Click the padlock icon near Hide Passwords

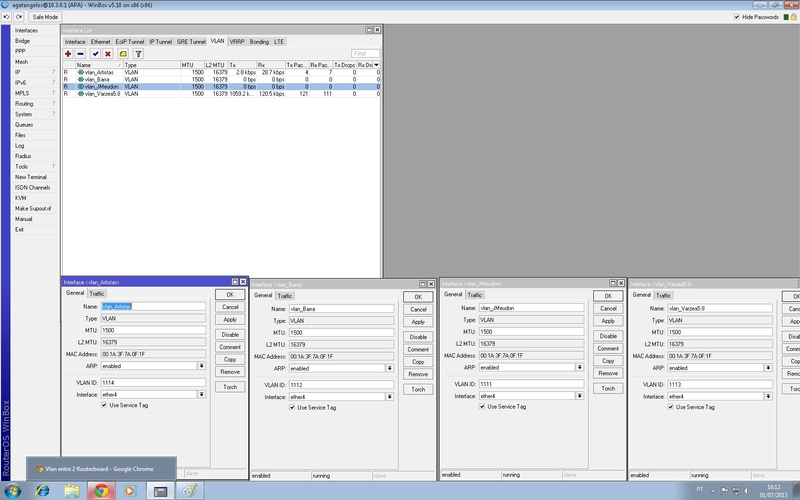tap(794, 17)
